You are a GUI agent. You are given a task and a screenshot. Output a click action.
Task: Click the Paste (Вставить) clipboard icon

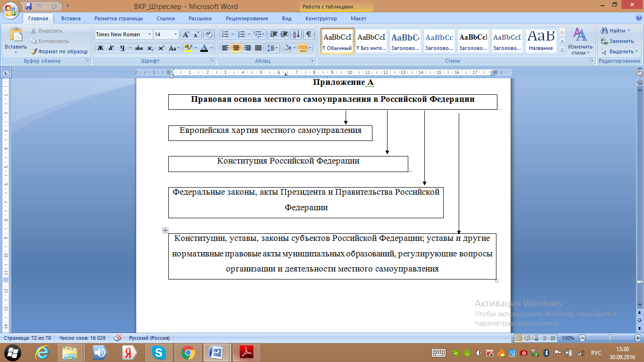[16, 35]
